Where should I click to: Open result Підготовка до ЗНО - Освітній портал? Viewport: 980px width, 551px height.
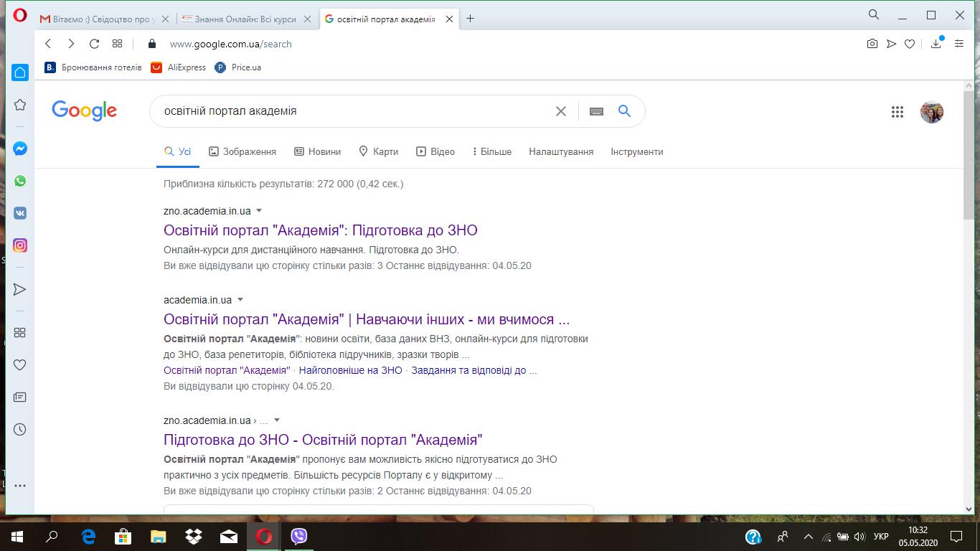[x=323, y=440]
